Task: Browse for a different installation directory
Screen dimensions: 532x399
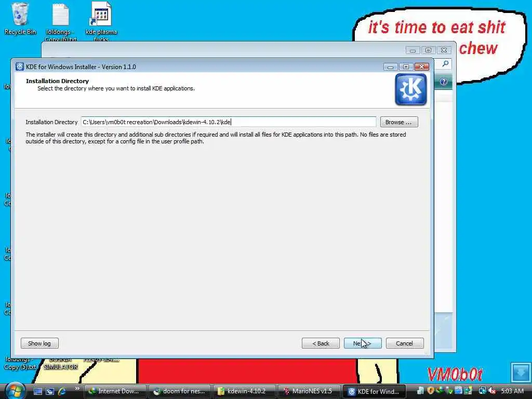Action: [x=398, y=122]
